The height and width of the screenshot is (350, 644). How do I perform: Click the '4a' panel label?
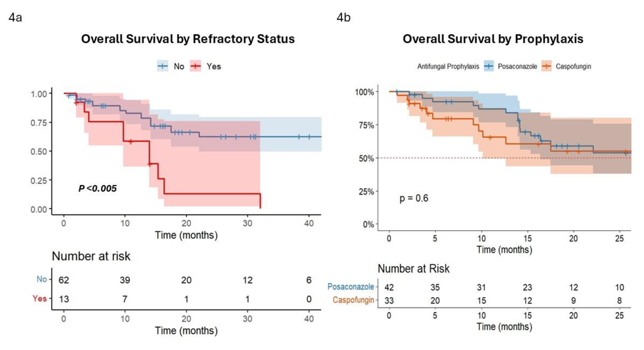[15, 17]
